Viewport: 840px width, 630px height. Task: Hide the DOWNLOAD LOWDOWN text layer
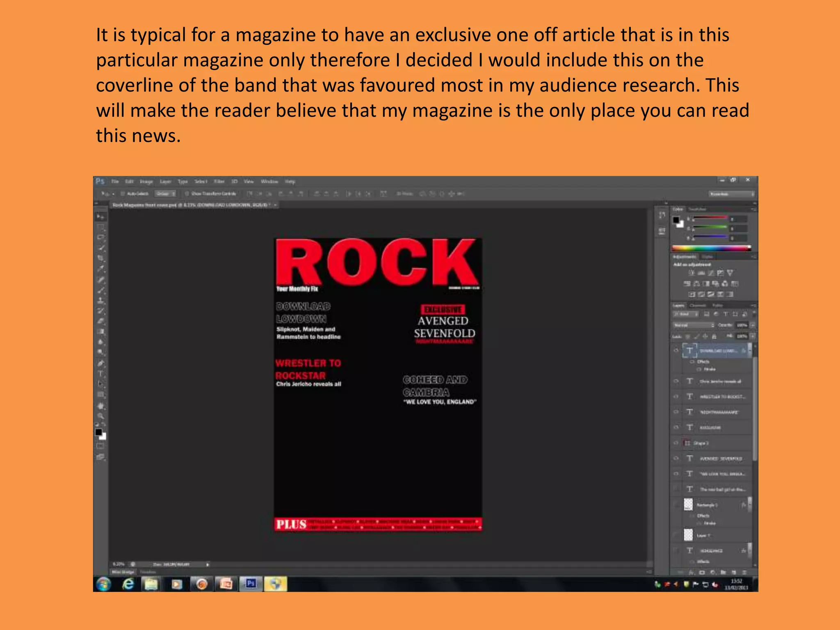click(x=676, y=351)
